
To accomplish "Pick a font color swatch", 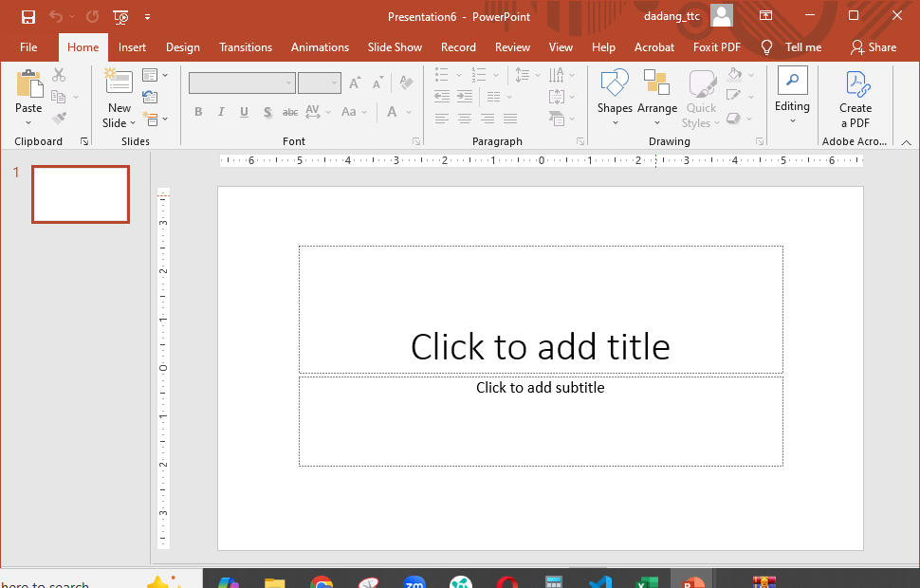I will 391,111.
